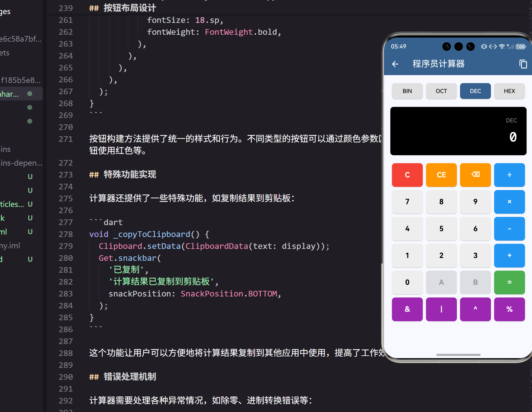This screenshot has height=412, width=532.
Task: Tap the purple XOR caret key
Action: tap(475, 309)
